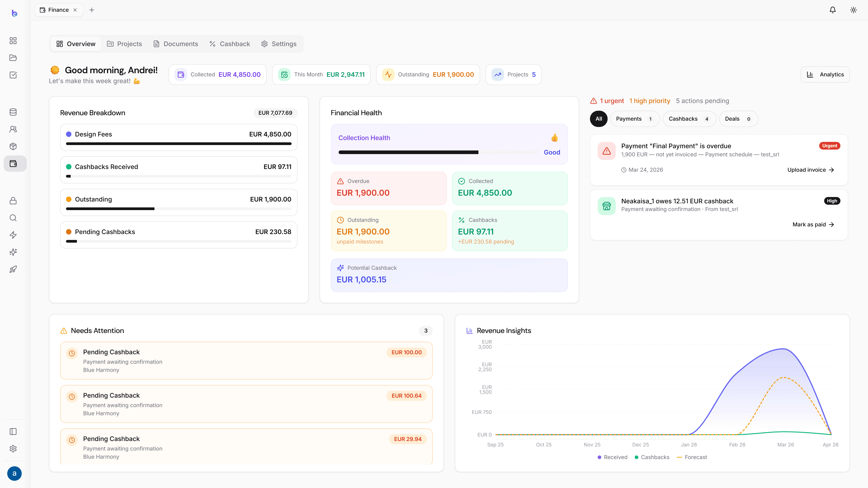
Task: Open notifications bell
Action: click(833, 10)
